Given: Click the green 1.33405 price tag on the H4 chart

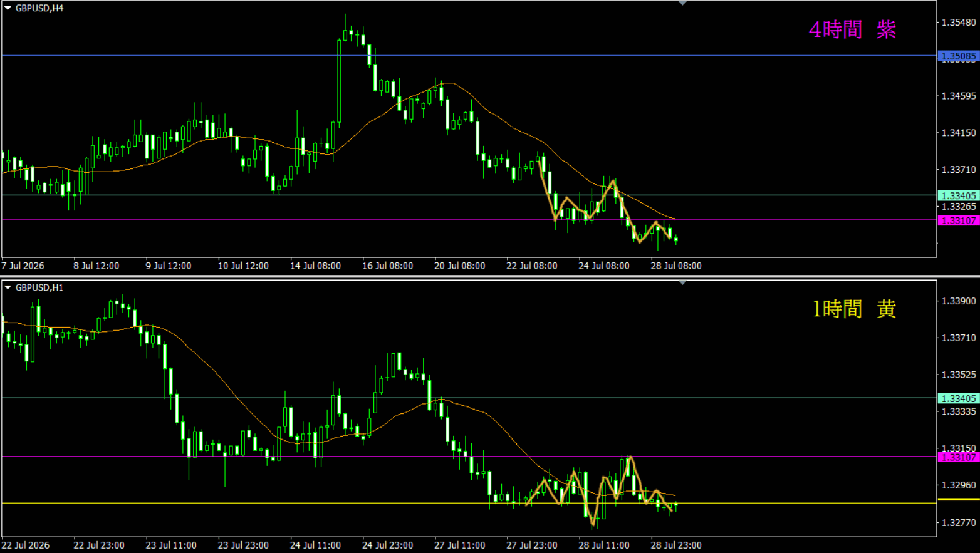Looking at the screenshot, I should tap(958, 195).
